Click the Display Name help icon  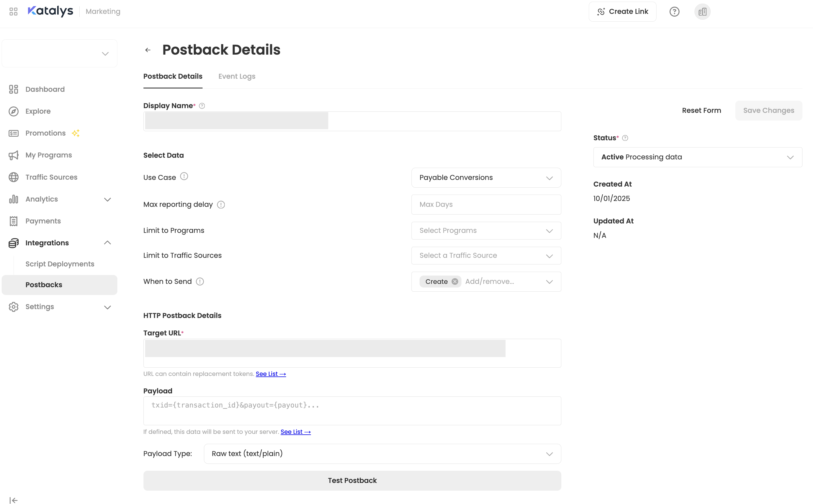(x=202, y=106)
